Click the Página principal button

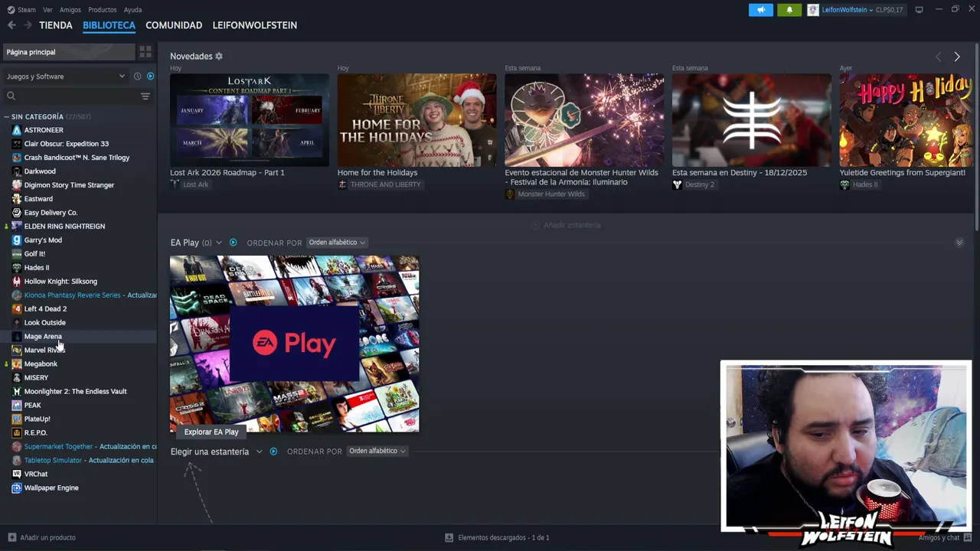tap(68, 52)
